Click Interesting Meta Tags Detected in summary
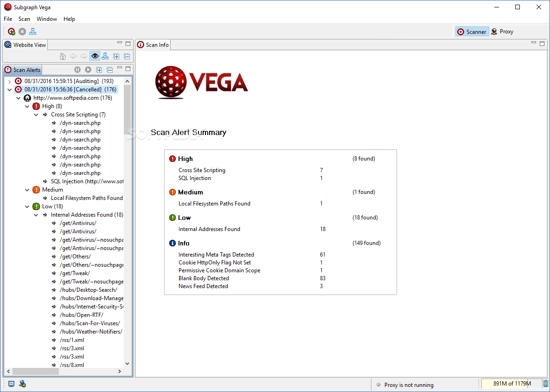The image size is (550, 392). click(216, 255)
